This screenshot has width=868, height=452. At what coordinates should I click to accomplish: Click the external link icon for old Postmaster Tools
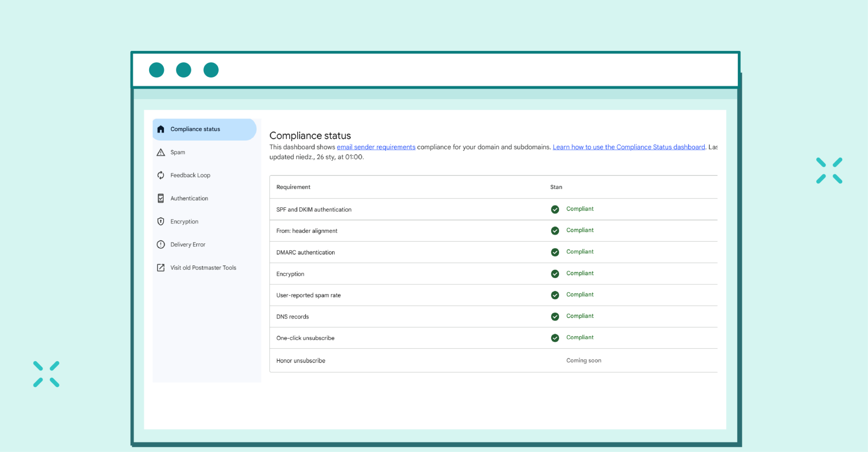point(161,267)
